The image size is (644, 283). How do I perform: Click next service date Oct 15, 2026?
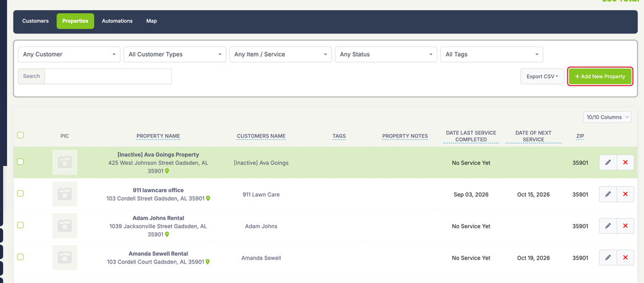[533, 195]
